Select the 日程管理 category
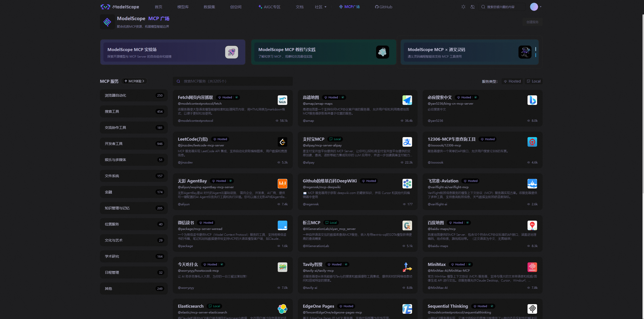644x319 pixels. 134,272
